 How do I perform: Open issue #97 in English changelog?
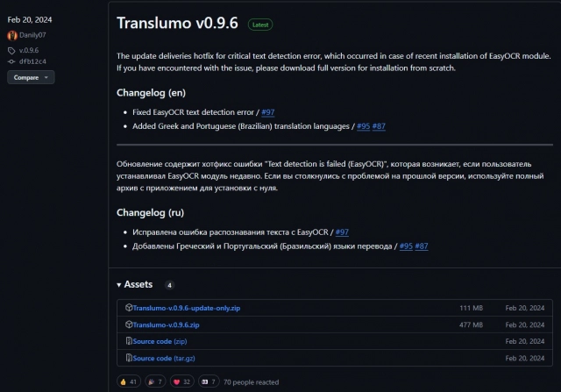(x=268, y=112)
